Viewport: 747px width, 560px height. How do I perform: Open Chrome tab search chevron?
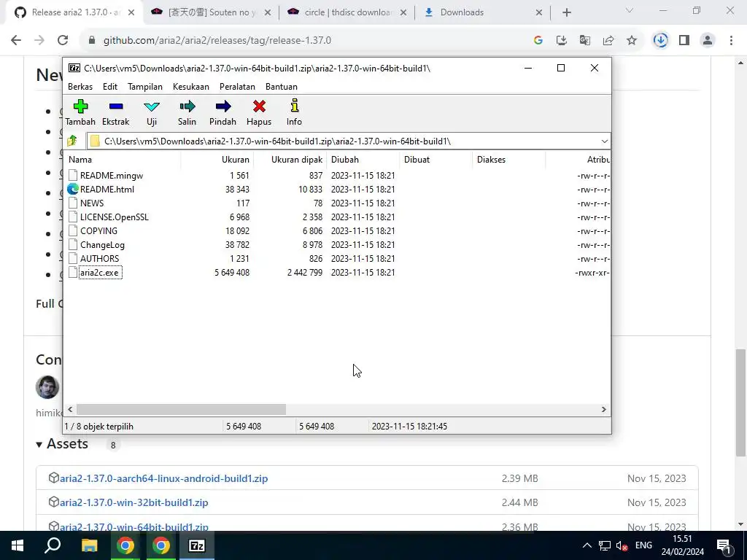point(630,10)
